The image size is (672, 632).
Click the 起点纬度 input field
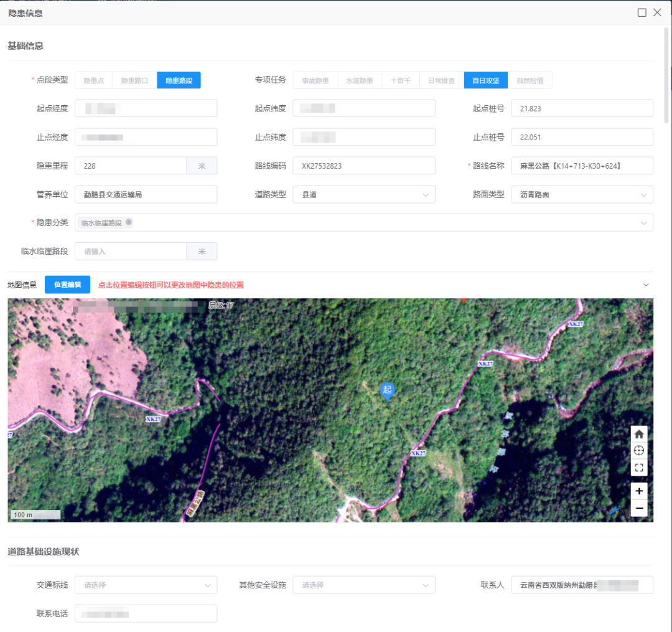pos(364,108)
